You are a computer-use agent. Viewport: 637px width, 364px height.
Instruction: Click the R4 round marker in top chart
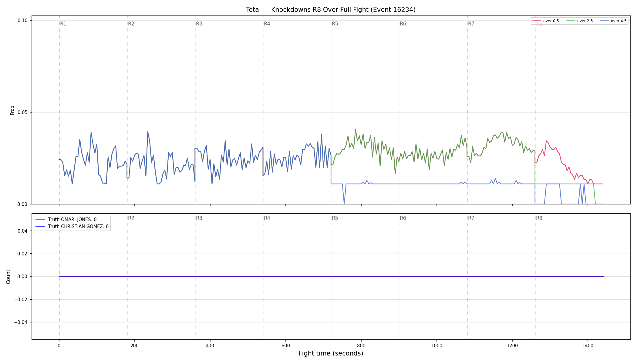coord(267,24)
